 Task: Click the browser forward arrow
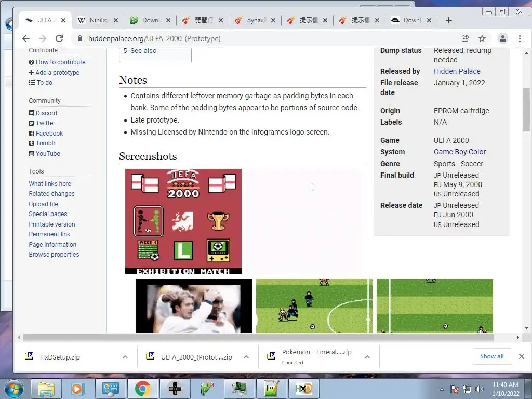point(43,38)
